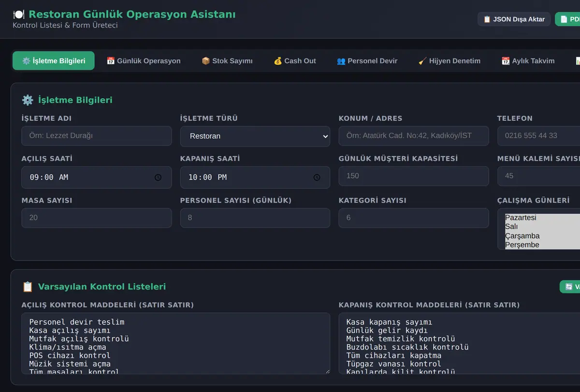Choose Çarşamba in the working days list
Screen dimensions: 580x392
point(542,236)
